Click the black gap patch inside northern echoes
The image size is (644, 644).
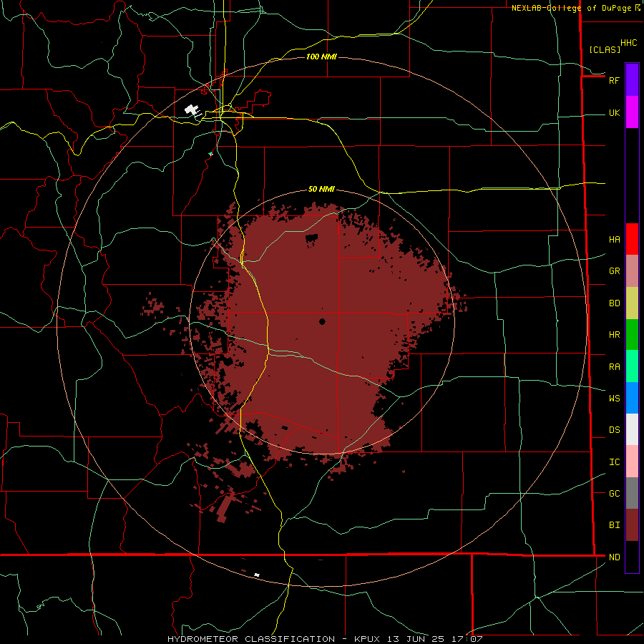click(x=312, y=238)
